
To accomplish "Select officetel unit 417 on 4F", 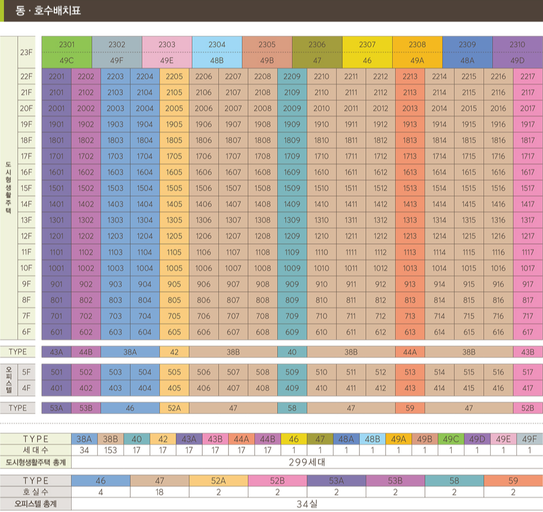I will tap(528, 388).
